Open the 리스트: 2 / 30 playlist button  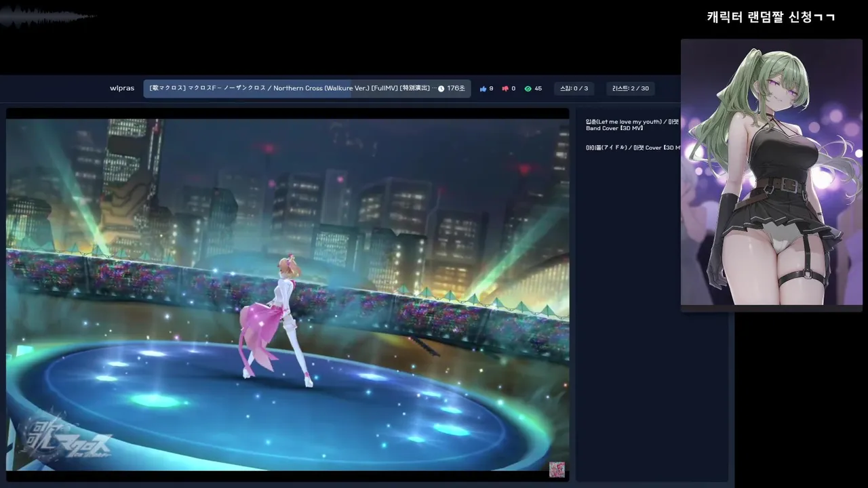pos(631,89)
